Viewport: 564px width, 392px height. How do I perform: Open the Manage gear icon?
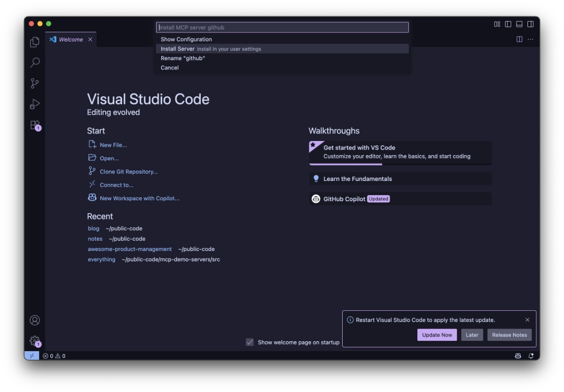click(35, 341)
